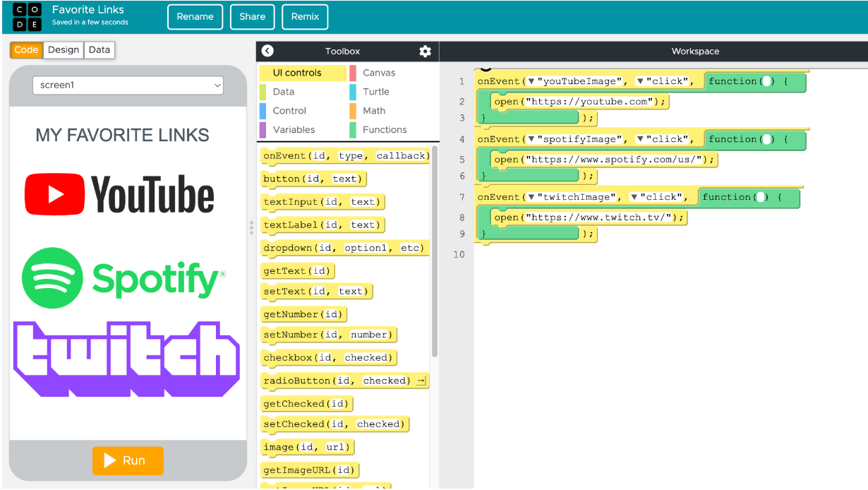Pick the setText(id, text) toolbox block

(x=316, y=292)
